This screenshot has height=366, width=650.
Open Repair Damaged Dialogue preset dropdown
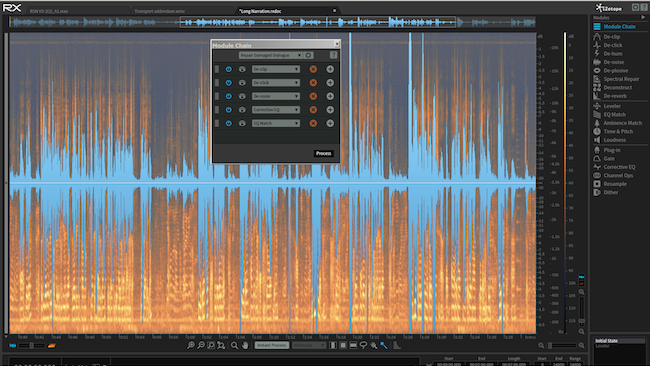pyautogui.click(x=271, y=55)
